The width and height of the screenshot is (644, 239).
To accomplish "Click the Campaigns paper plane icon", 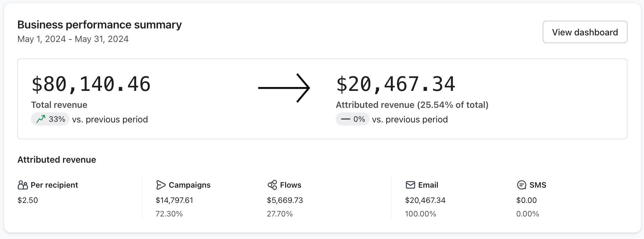I will point(160,185).
